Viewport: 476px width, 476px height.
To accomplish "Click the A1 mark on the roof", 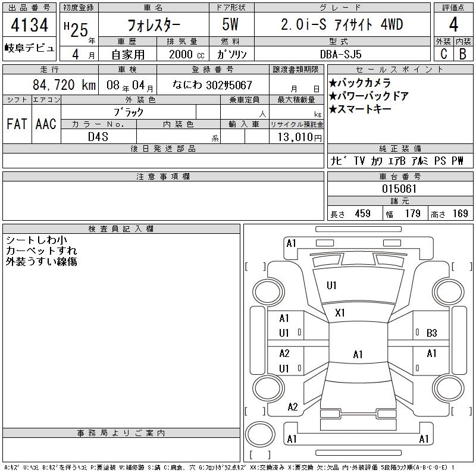I will click(358, 354).
